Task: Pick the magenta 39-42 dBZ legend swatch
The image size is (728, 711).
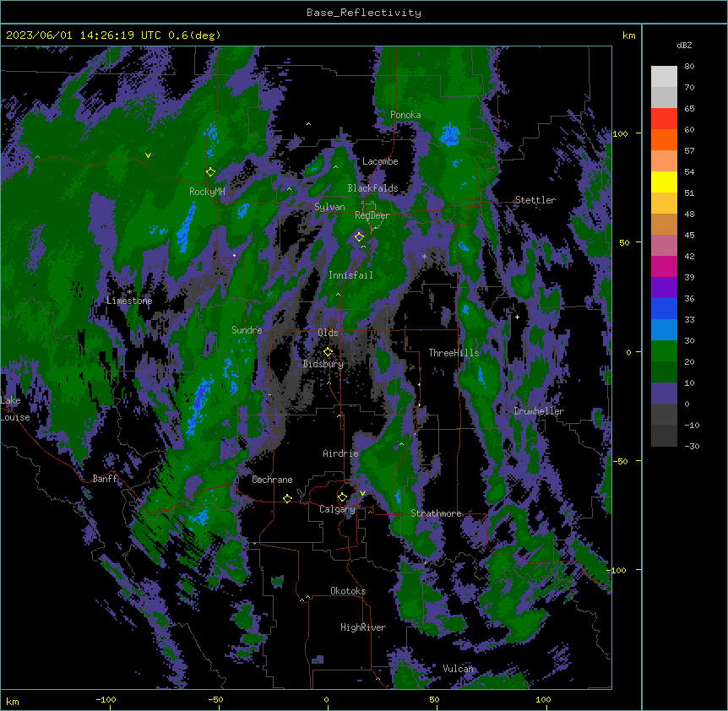Action: click(x=664, y=266)
